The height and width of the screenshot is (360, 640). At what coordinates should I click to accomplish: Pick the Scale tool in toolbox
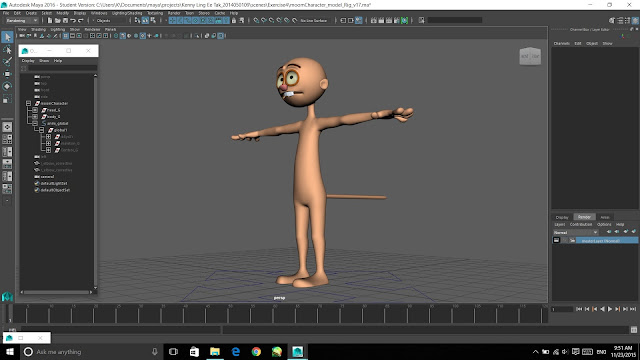click(x=7, y=98)
